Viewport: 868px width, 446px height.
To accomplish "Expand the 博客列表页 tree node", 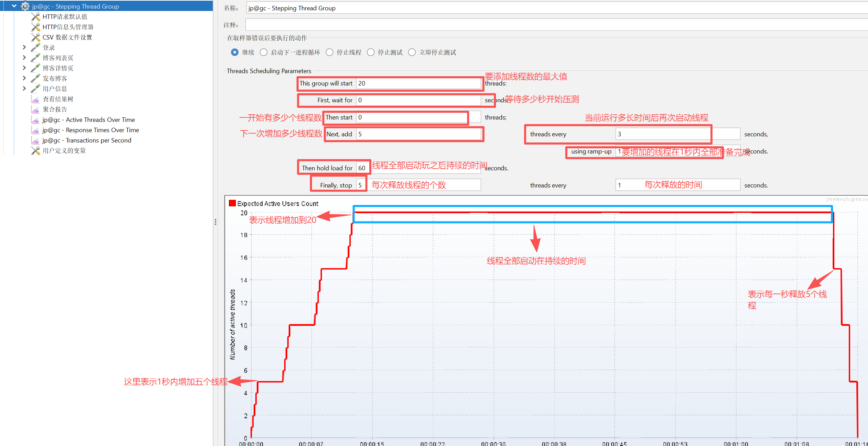I will (24, 58).
